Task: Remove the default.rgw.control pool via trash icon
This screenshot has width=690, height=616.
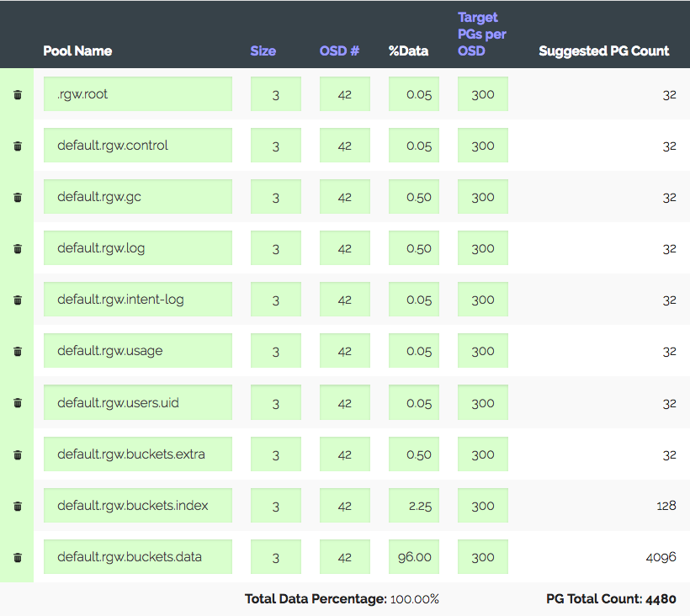Action: (x=18, y=146)
